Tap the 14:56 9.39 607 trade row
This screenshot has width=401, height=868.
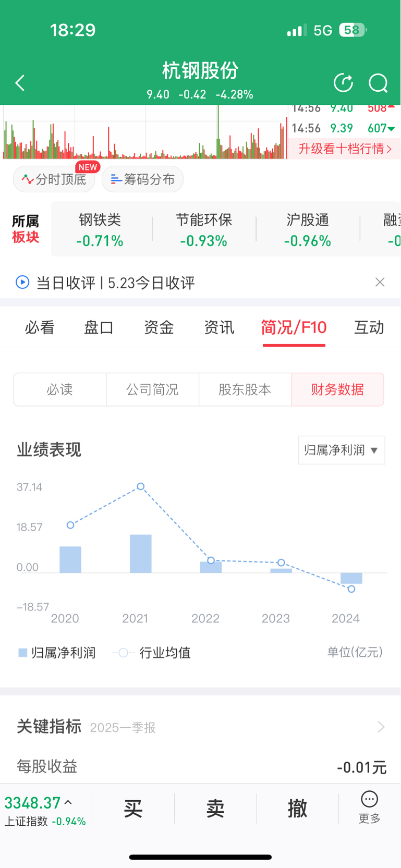(343, 128)
